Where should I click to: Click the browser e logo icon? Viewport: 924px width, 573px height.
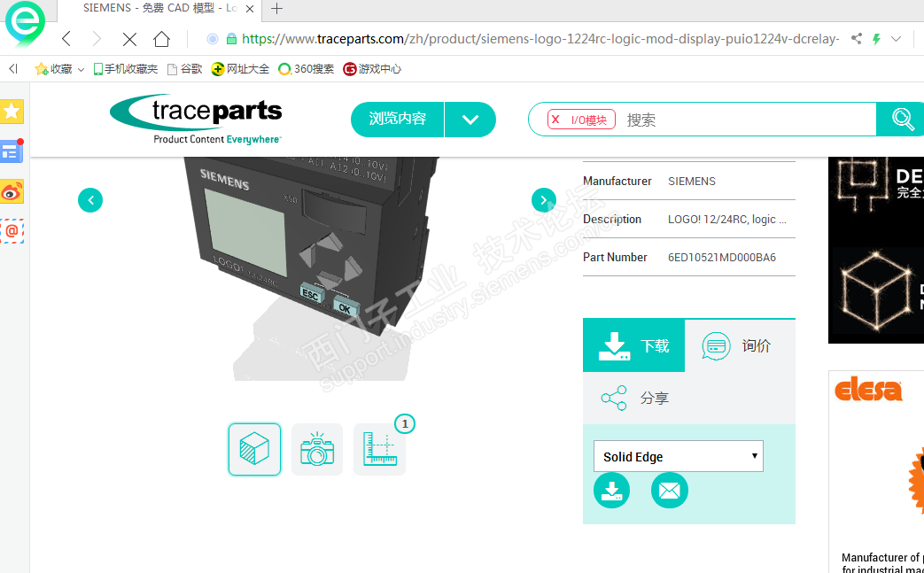(25, 24)
